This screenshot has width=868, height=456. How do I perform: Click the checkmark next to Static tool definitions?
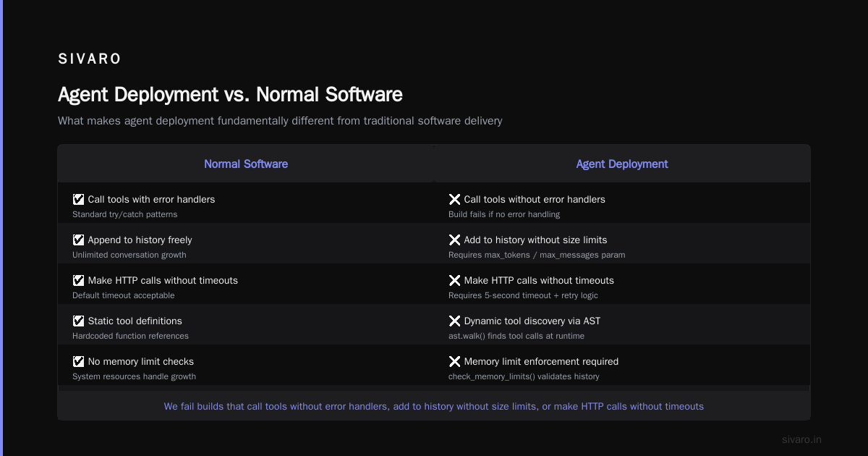coord(78,321)
